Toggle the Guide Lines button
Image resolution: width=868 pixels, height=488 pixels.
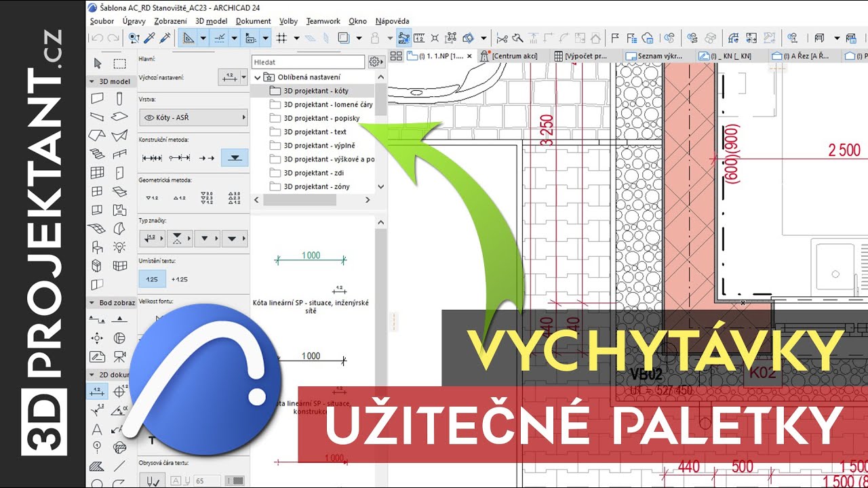click(188, 38)
